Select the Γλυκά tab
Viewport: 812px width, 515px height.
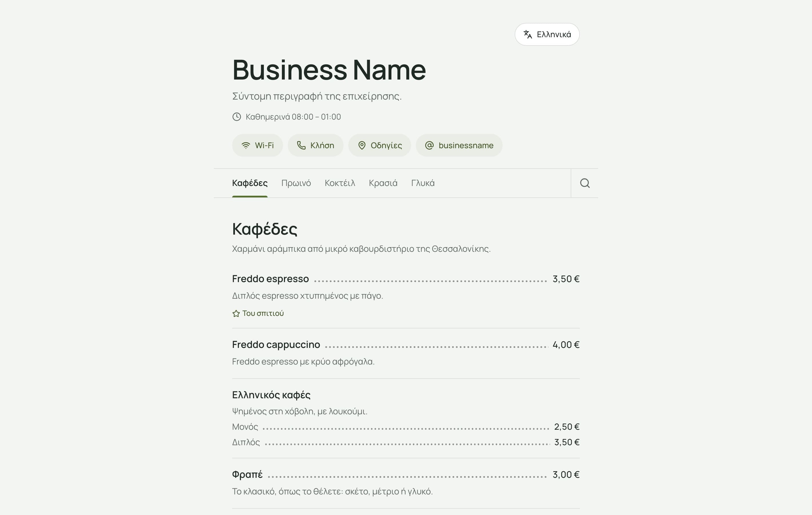[423, 183]
